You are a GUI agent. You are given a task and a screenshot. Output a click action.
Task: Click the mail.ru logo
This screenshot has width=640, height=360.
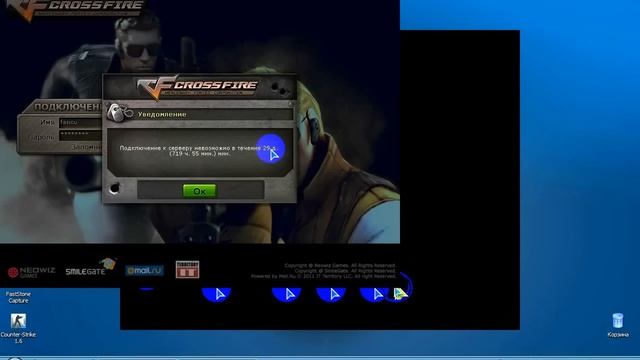pyautogui.click(x=144, y=270)
